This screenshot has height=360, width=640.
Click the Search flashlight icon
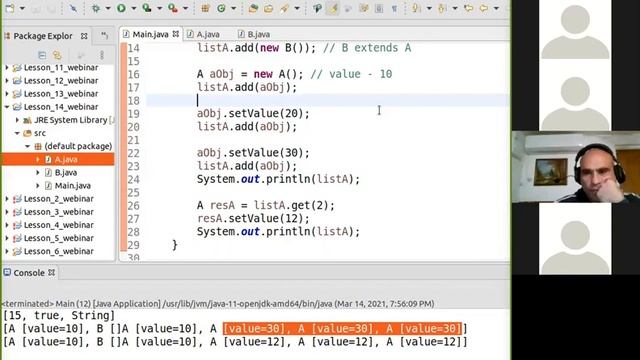point(285,8)
